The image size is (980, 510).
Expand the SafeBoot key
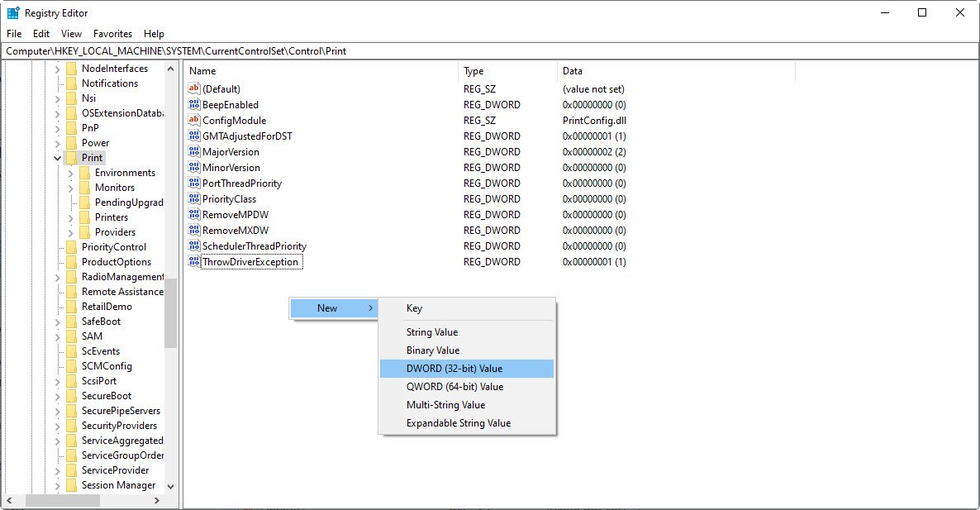coord(58,322)
